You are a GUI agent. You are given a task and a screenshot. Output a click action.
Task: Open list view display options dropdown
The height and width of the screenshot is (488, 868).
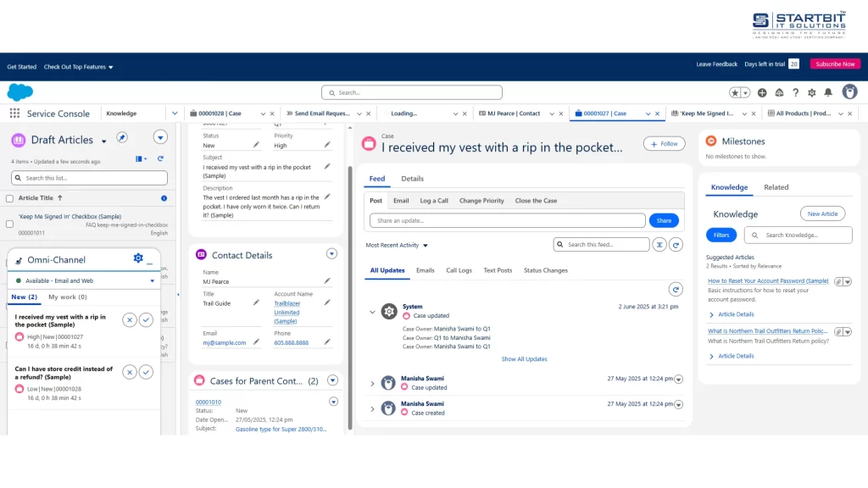click(142, 158)
